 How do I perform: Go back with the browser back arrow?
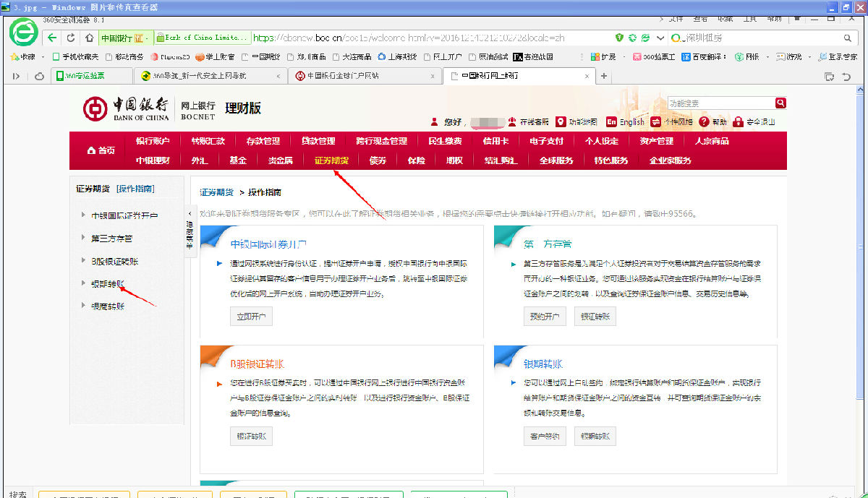click(52, 38)
